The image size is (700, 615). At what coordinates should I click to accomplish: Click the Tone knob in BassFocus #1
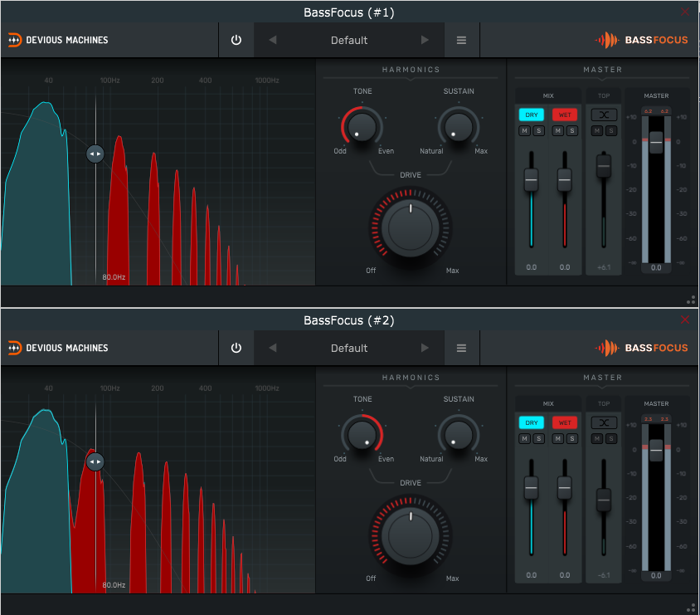coord(362,127)
